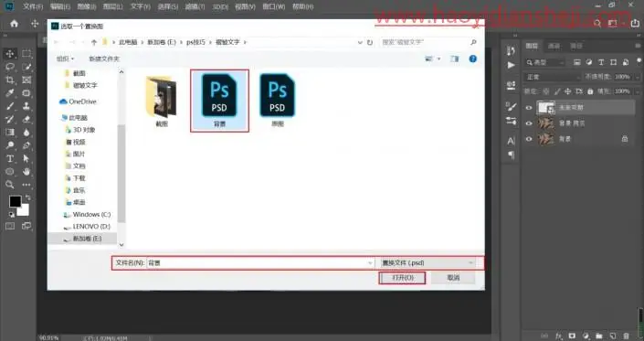The height and width of the screenshot is (341, 644).
Task: Select the Path Selection arrow tool
Action: point(26,158)
